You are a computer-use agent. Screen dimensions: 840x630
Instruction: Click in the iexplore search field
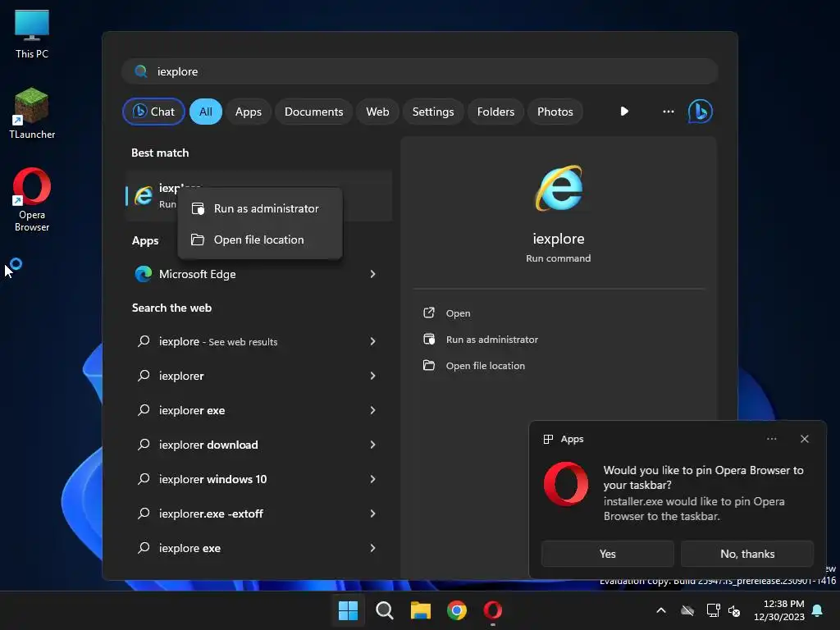[419, 71]
